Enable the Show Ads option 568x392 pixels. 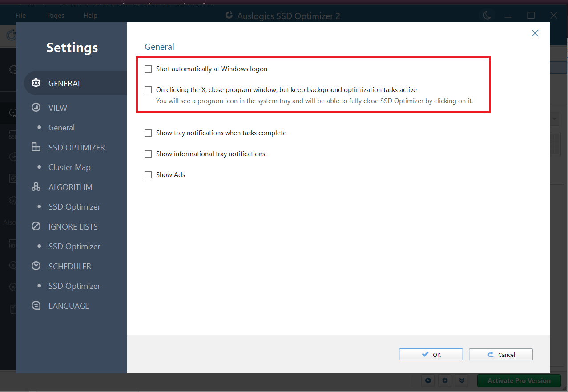pos(148,174)
